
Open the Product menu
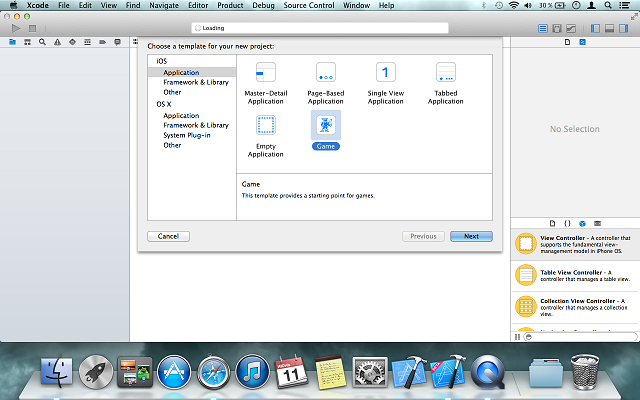(230, 5)
